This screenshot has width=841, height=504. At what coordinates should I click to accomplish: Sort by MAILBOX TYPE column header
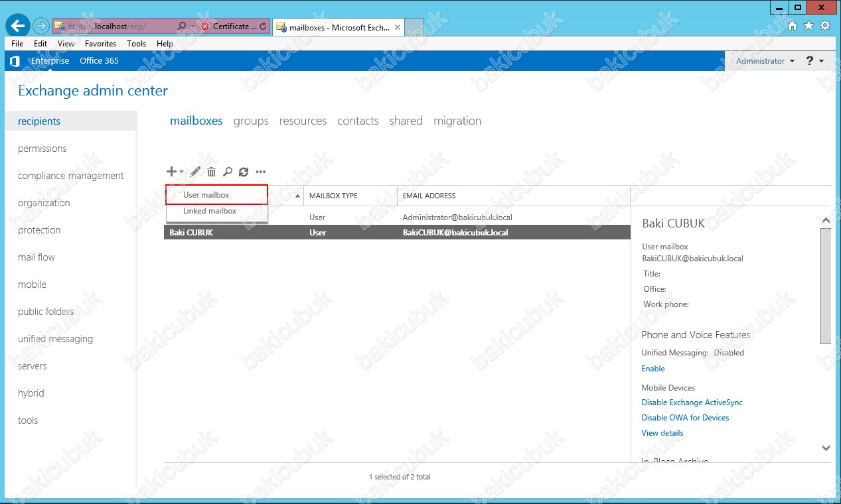pyautogui.click(x=350, y=196)
